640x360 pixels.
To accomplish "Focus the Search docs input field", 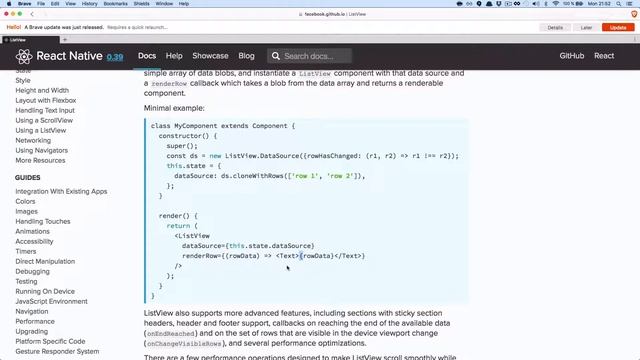I will click(309, 56).
